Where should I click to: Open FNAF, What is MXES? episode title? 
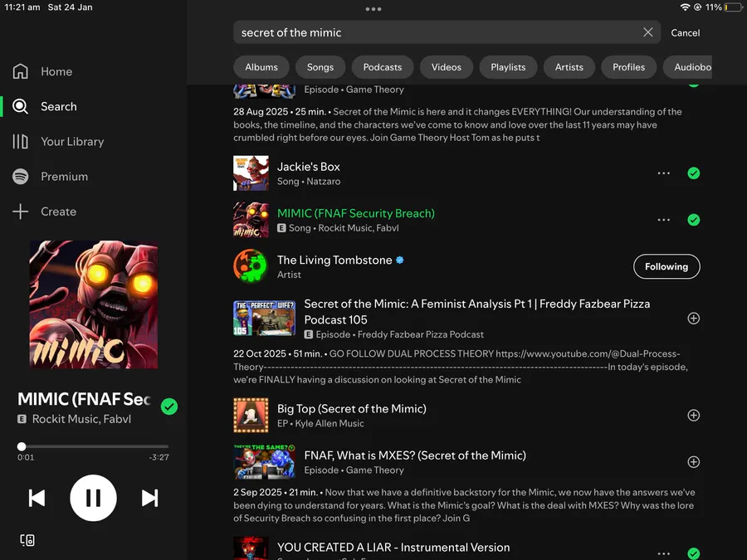pyautogui.click(x=415, y=455)
